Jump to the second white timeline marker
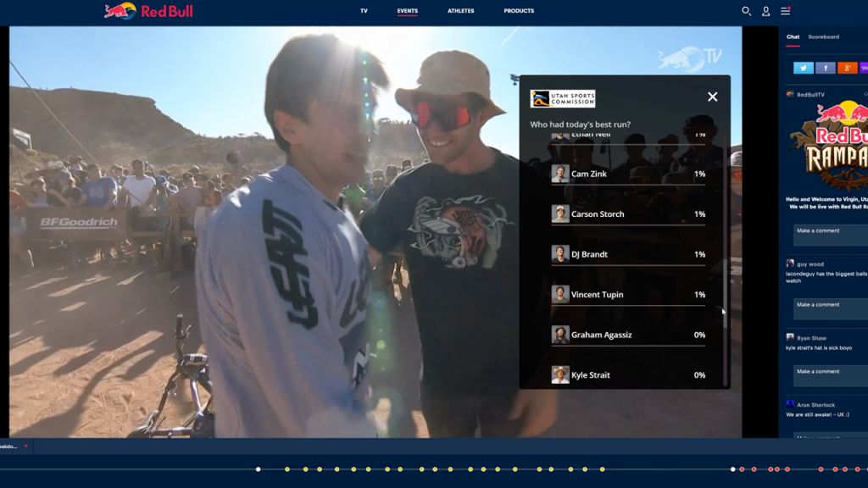 tap(732, 469)
